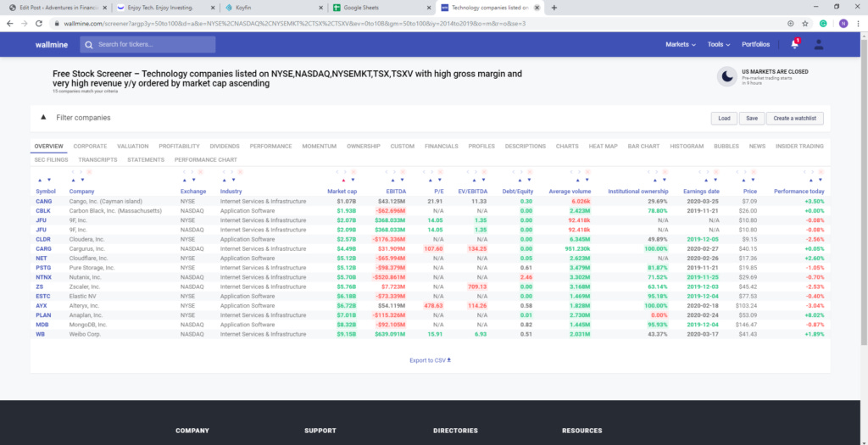Screen dimensions: 868x445
Task: Sort Market cap column descending arrow
Action: [x=353, y=180]
